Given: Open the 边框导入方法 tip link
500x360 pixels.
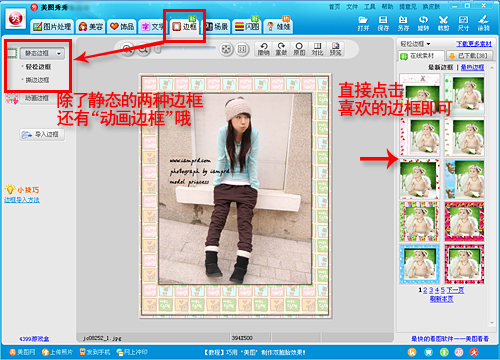Looking at the screenshot, I should click(x=22, y=200).
